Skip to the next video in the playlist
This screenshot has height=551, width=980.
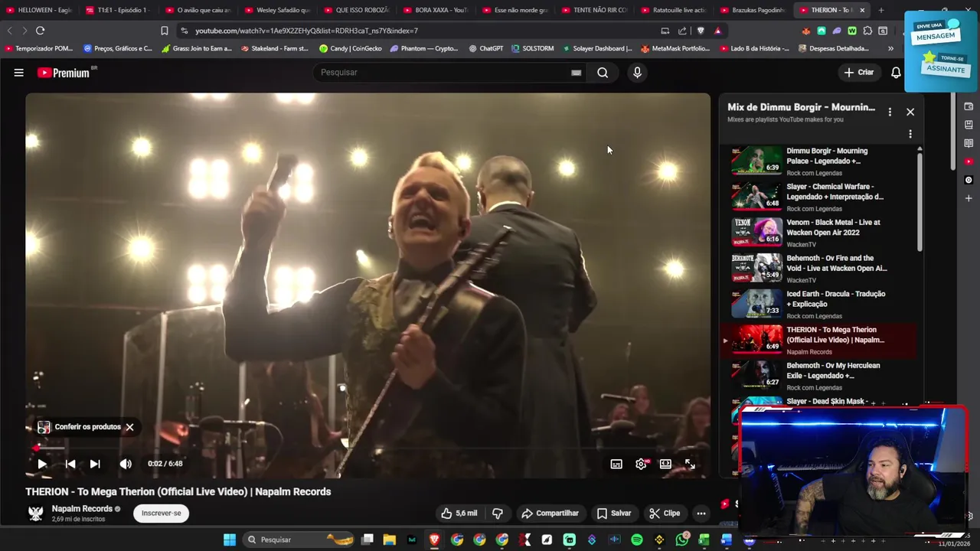95,464
